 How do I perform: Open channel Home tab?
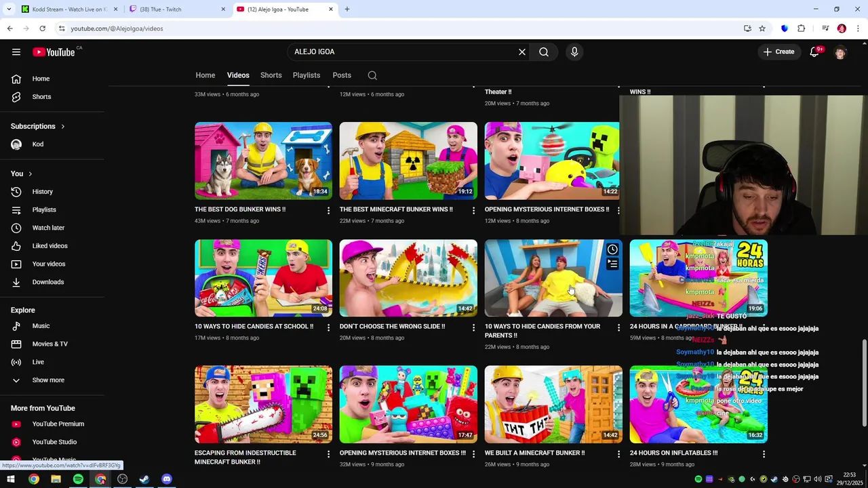(x=205, y=75)
